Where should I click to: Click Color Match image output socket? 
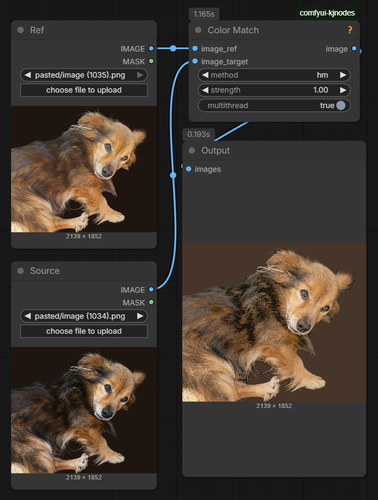pyautogui.click(x=354, y=48)
